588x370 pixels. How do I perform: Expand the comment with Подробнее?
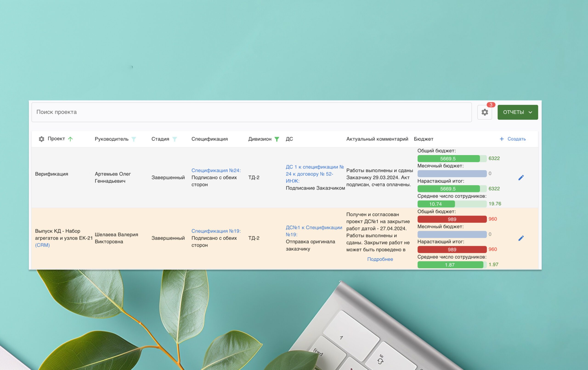click(x=380, y=259)
